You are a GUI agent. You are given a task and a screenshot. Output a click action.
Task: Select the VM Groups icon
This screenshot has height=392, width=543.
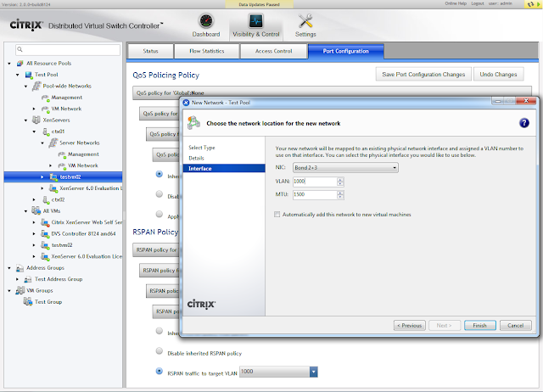click(20, 290)
